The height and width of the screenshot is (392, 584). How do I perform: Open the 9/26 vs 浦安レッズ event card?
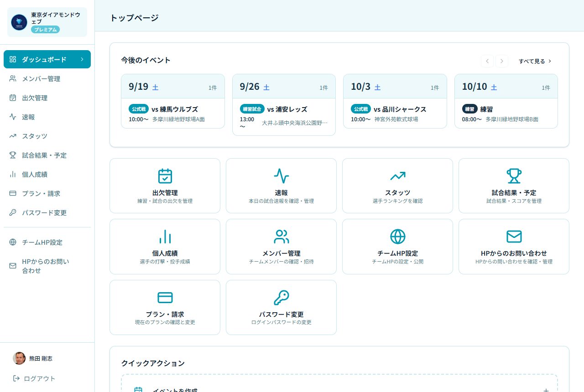pos(284,105)
